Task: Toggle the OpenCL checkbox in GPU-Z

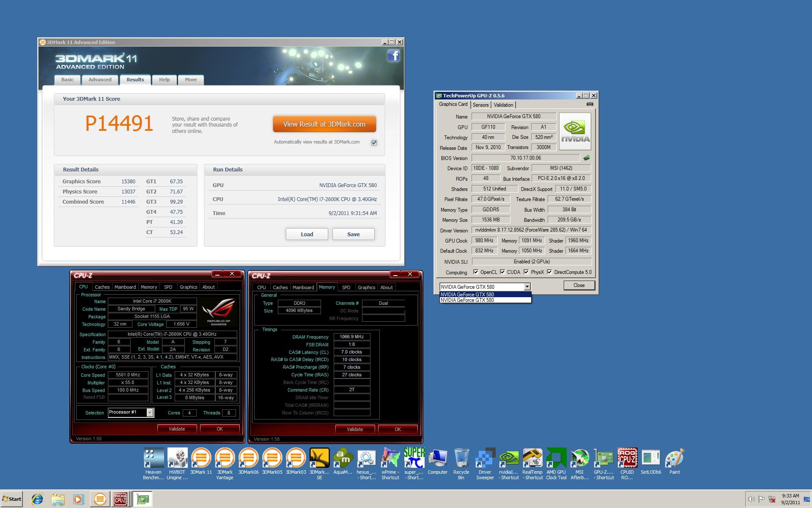Action: pos(476,272)
